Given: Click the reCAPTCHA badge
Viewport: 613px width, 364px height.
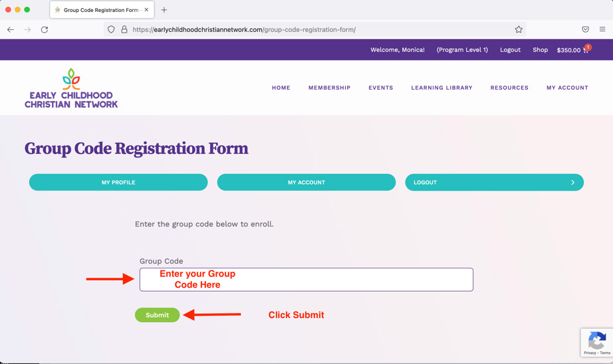Looking at the screenshot, I should pos(596,342).
